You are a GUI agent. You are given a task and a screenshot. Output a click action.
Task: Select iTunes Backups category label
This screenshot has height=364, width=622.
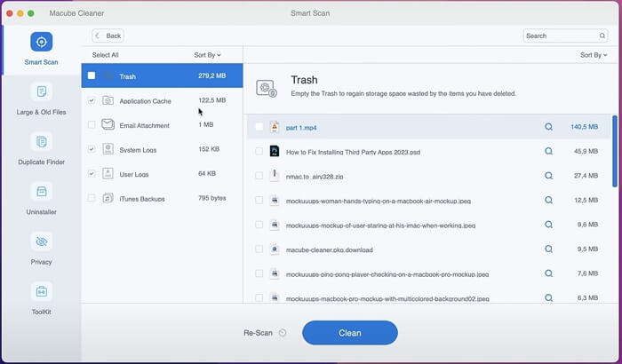point(142,199)
